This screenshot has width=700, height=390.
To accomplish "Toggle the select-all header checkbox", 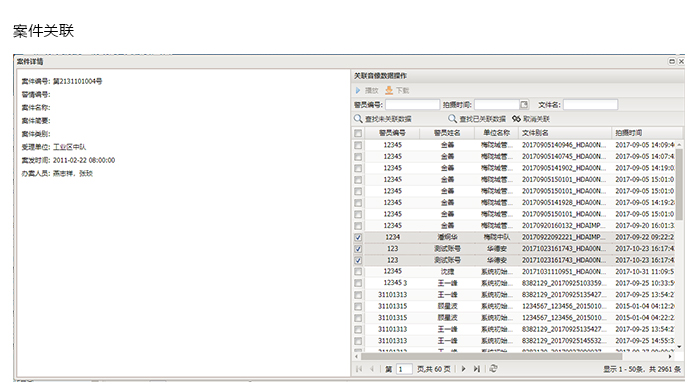I will point(358,133).
